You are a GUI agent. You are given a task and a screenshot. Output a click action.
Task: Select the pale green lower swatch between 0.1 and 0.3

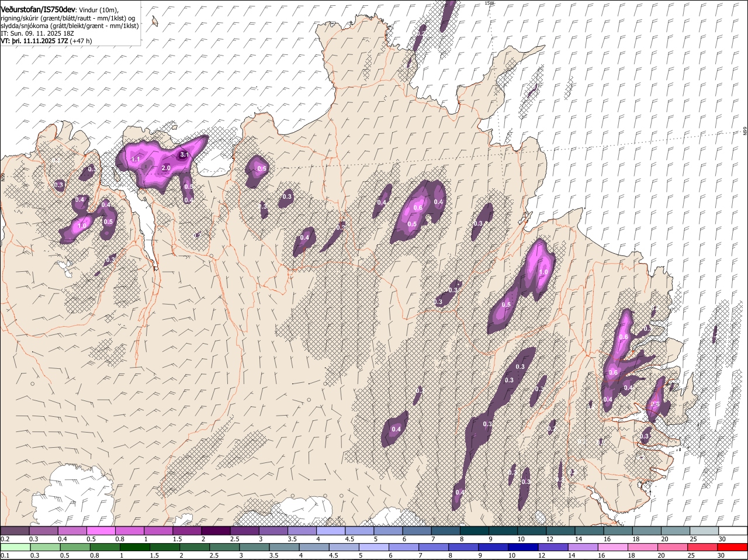tap(15, 547)
